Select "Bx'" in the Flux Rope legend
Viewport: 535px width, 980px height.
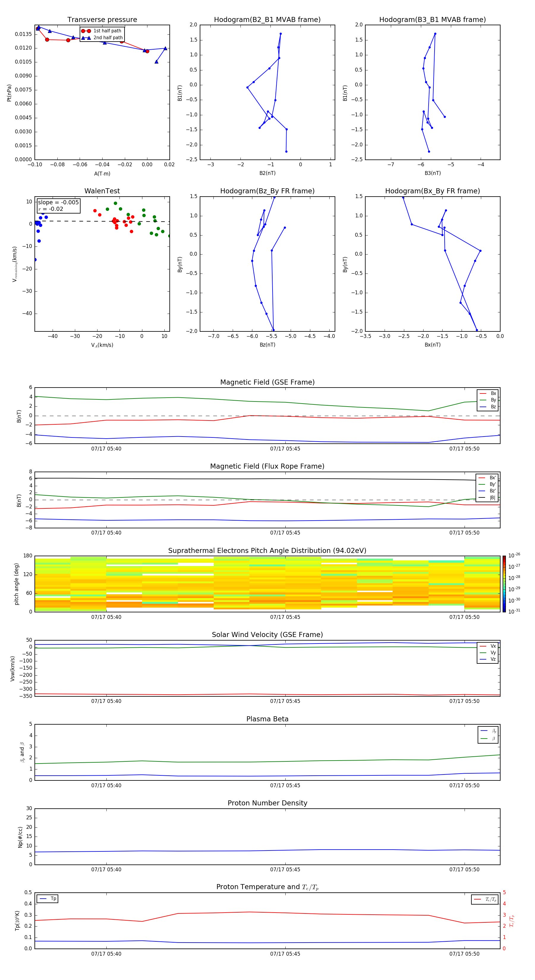(x=487, y=478)
